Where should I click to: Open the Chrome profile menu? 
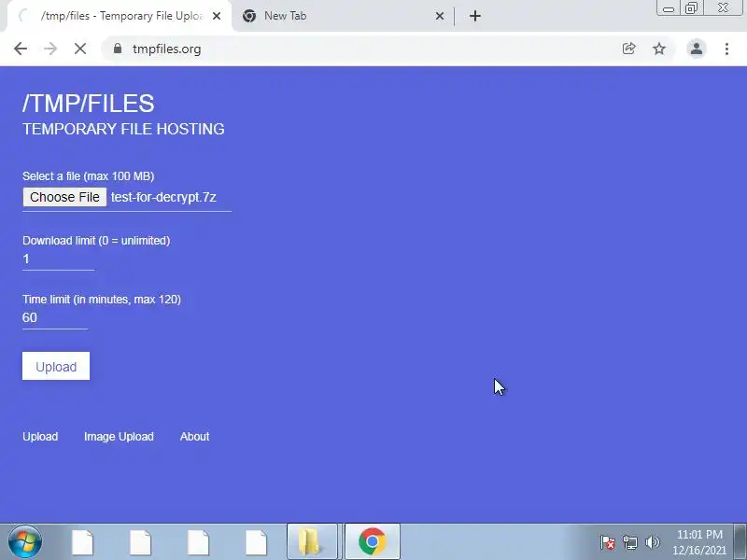(697, 49)
